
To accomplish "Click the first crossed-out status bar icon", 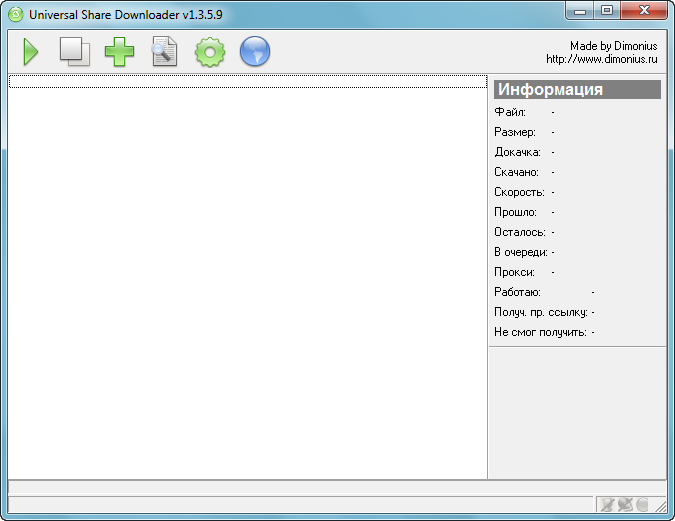I will pos(607,504).
